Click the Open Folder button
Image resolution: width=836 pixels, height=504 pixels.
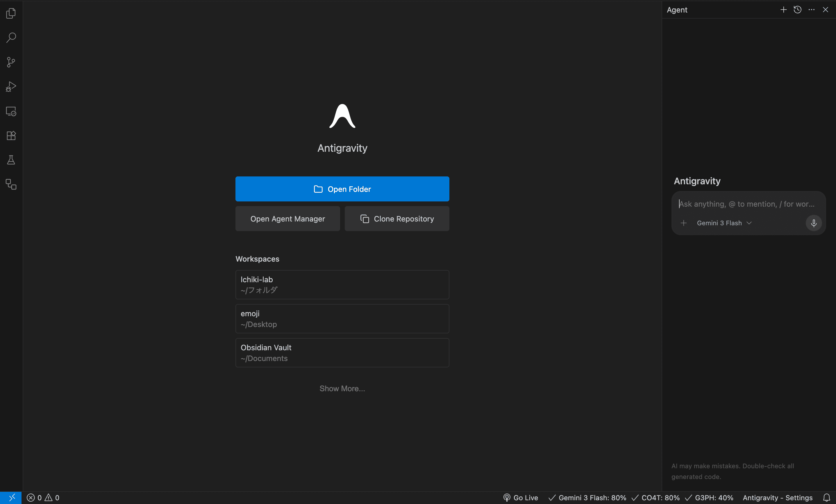pyautogui.click(x=342, y=189)
